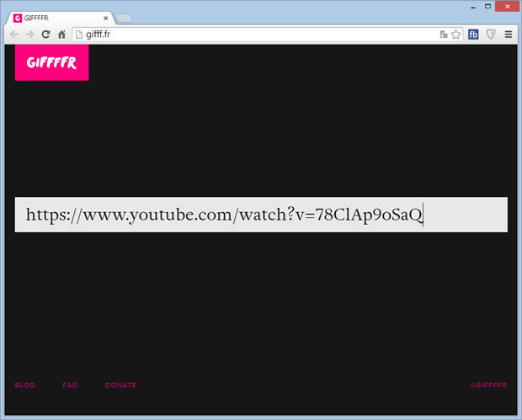Screen dimensions: 522x420
Task: Open a new browser tab
Action: 124,19
